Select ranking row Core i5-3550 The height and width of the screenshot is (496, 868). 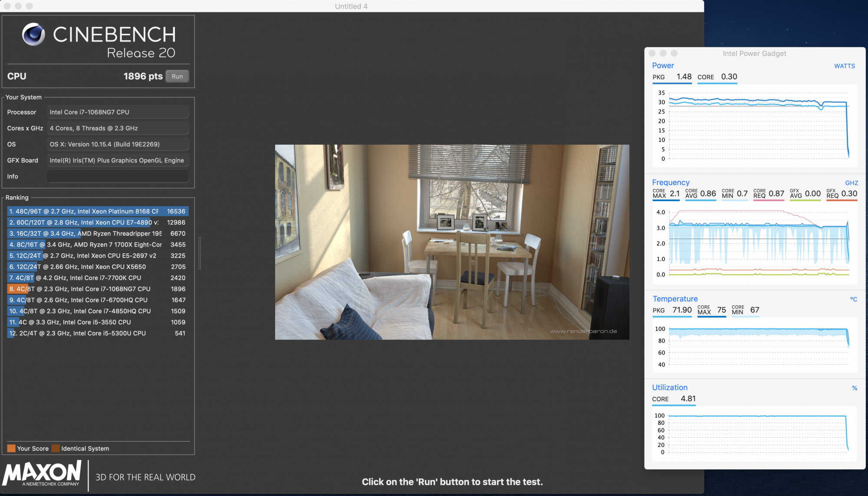98,322
